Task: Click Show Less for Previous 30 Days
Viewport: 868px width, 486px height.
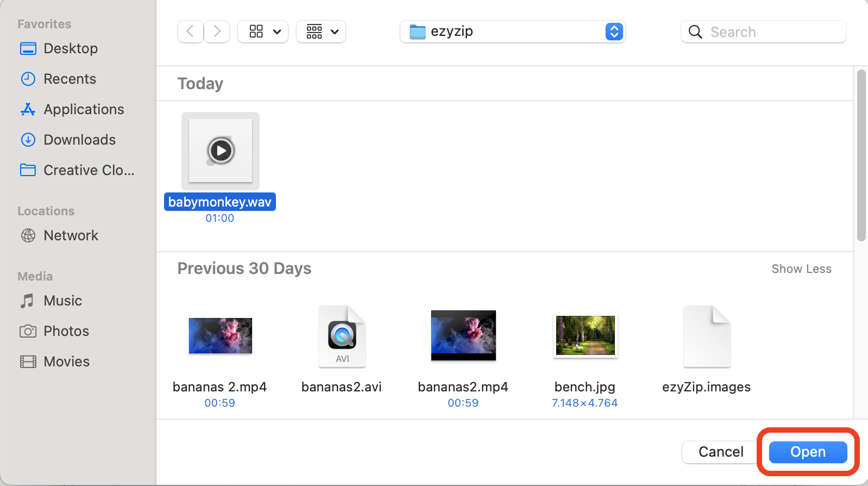Action: click(x=801, y=269)
